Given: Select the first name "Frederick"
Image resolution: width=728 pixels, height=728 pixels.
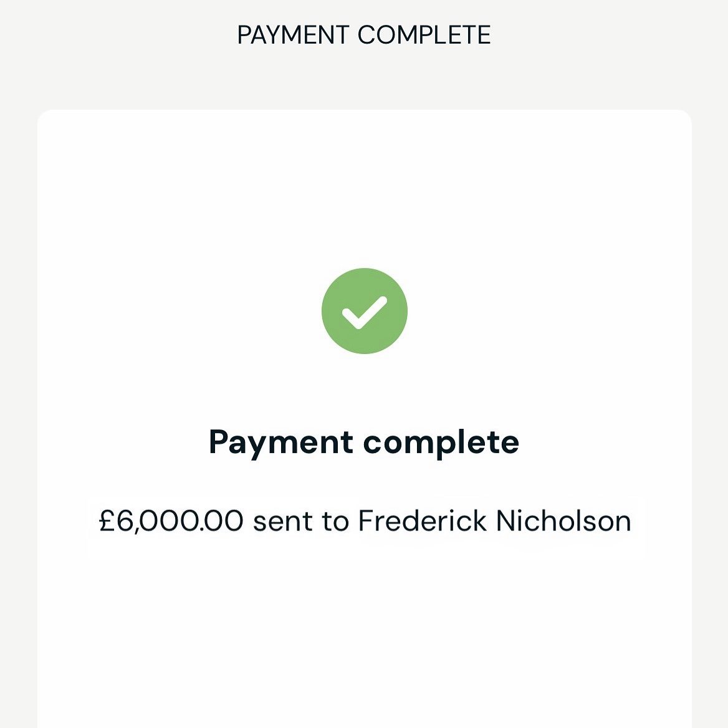Looking at the screenshot, I should point(423,521).
